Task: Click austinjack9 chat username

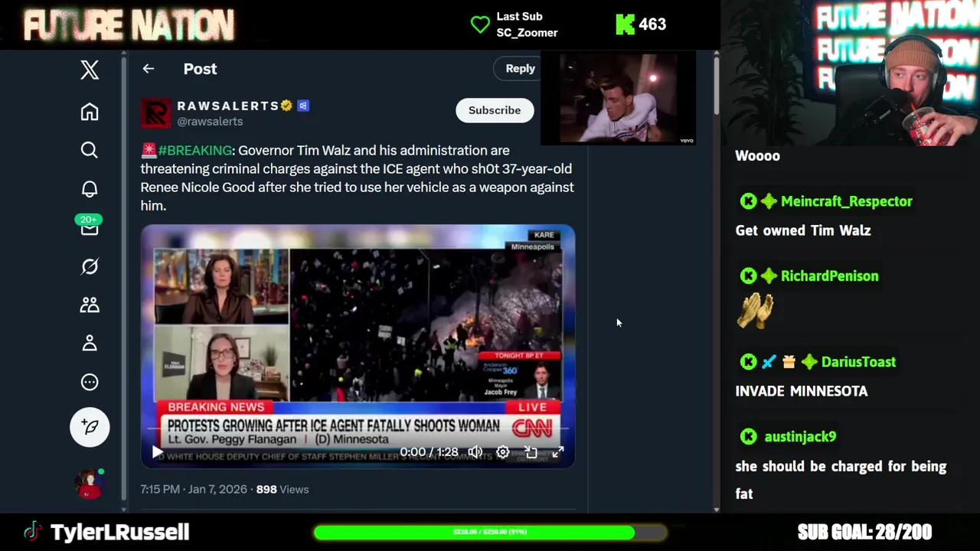Action: 800,437
